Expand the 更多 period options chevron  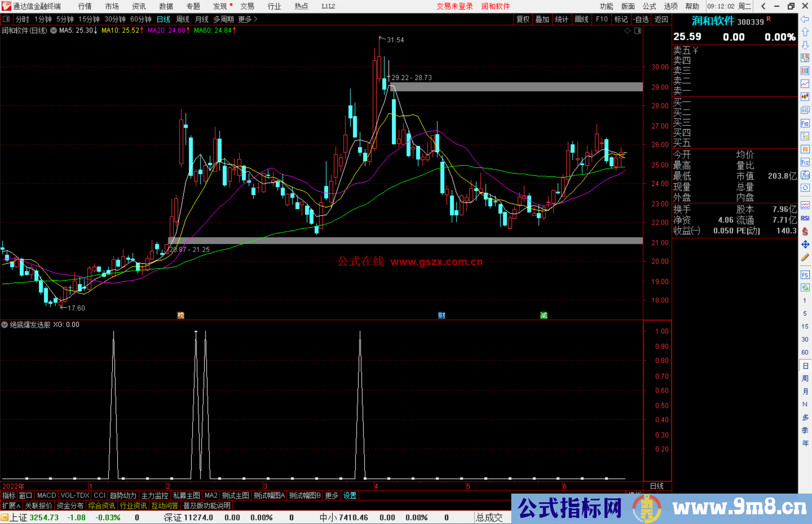(x=256, y=19)
